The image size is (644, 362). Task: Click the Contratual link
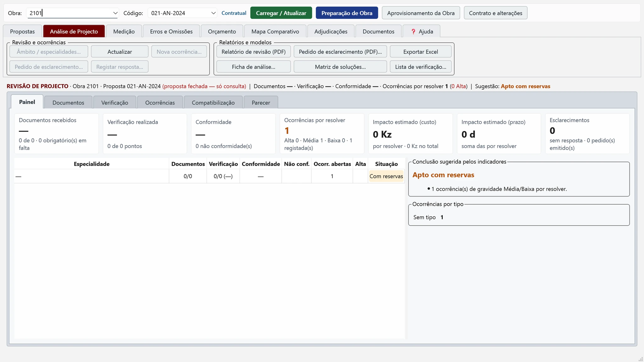point(234,13)
